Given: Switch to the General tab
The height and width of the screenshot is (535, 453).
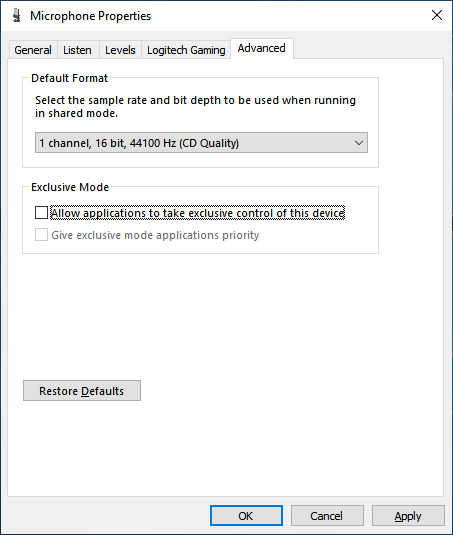Looking at the screenshot, I should tap(33, 50).
